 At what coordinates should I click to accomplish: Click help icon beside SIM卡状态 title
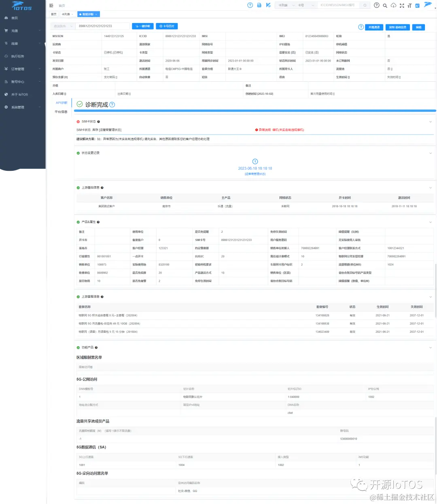coord(98,121)
